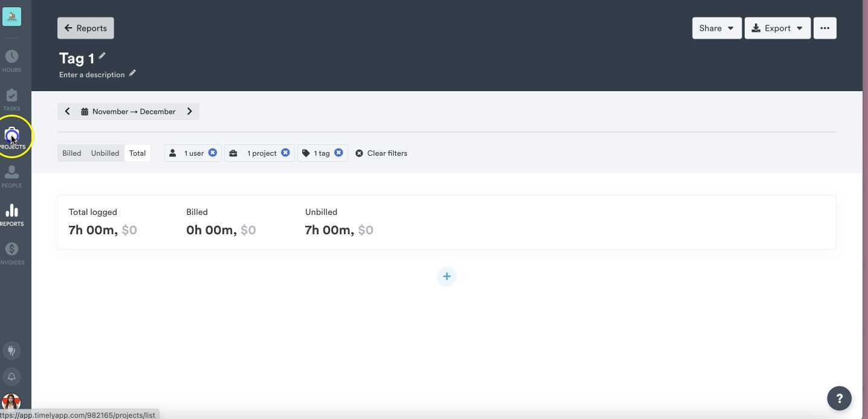The height and width of the screenshot is (419, 868).
Task: Open the Share dropdown
Action: [716, 28]
